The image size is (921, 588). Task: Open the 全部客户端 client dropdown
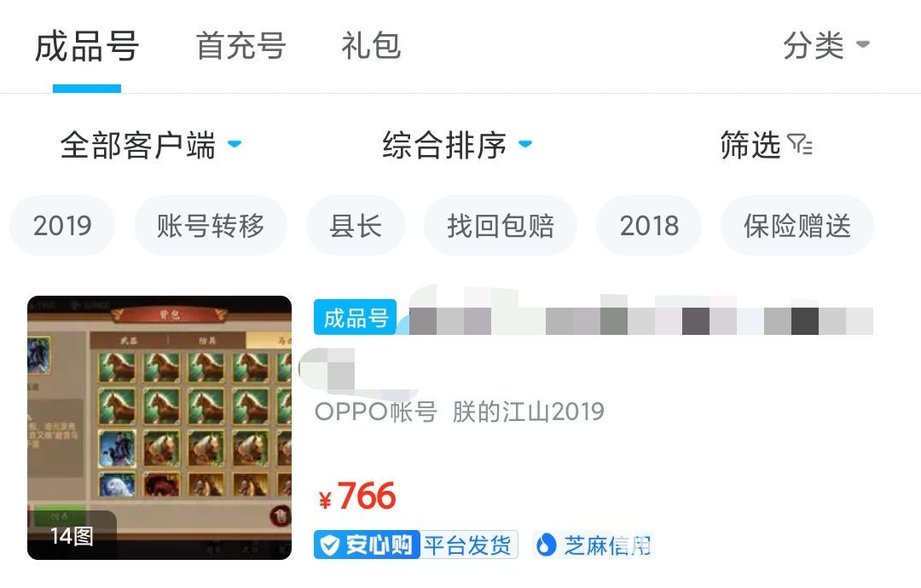tap(151, 145)
